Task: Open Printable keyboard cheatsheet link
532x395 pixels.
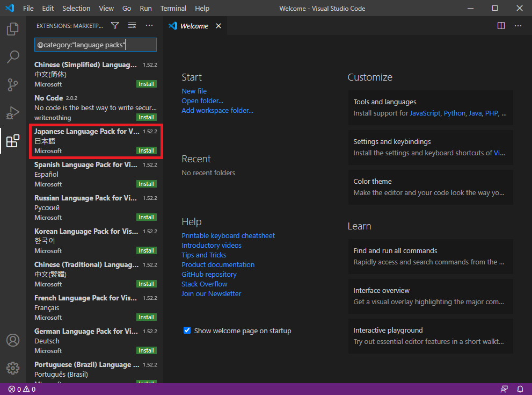Action: pos(228,235)
